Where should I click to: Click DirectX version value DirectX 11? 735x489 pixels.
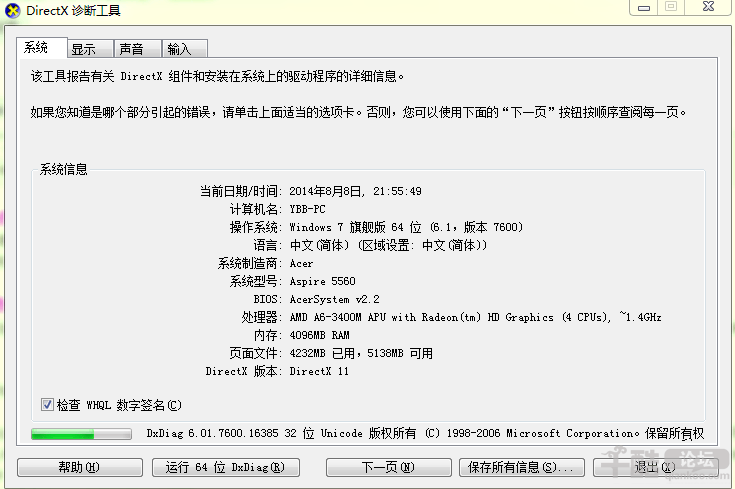point(319,371)
